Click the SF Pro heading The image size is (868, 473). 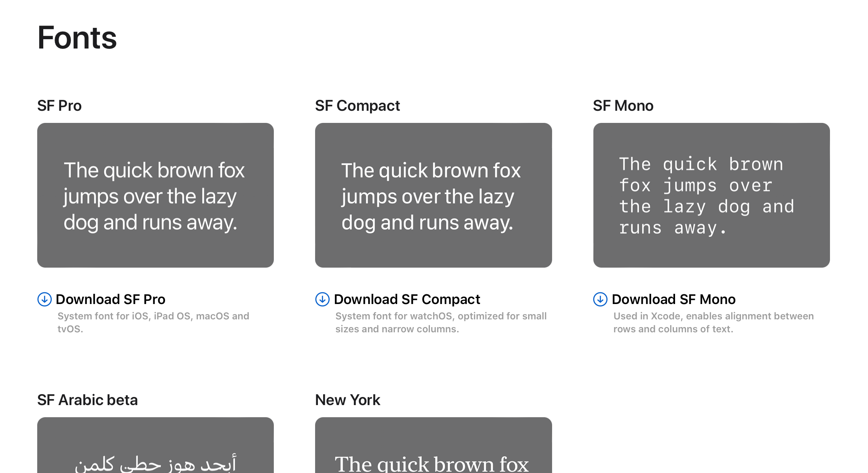pos(59,106)
